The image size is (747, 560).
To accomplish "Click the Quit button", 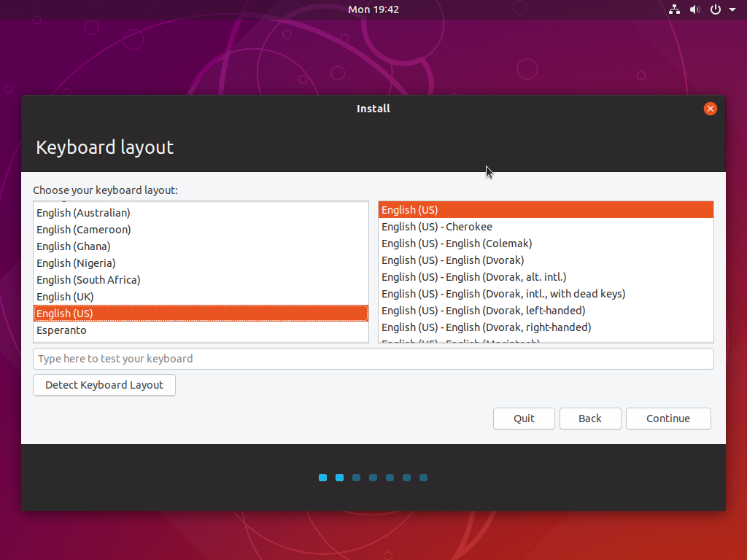I will tap(524, 419).
